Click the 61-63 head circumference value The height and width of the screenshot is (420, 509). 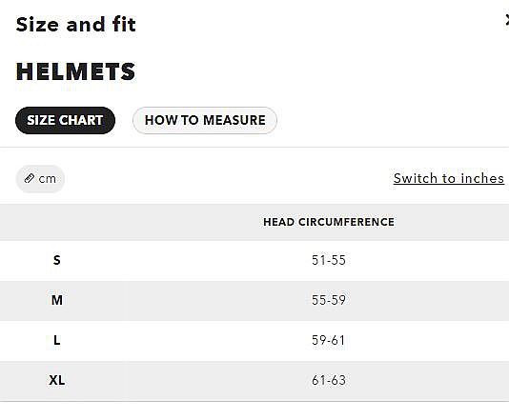pos(329,380)
